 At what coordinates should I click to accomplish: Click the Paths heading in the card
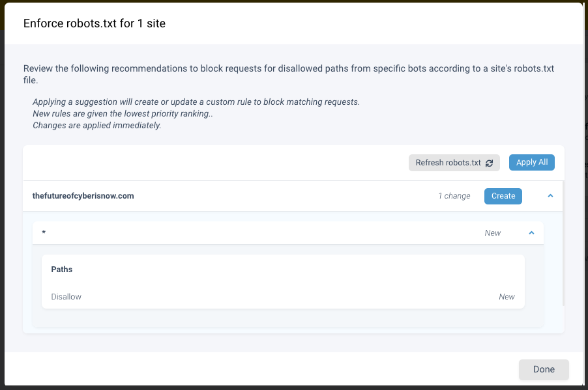tap(61, 270)
